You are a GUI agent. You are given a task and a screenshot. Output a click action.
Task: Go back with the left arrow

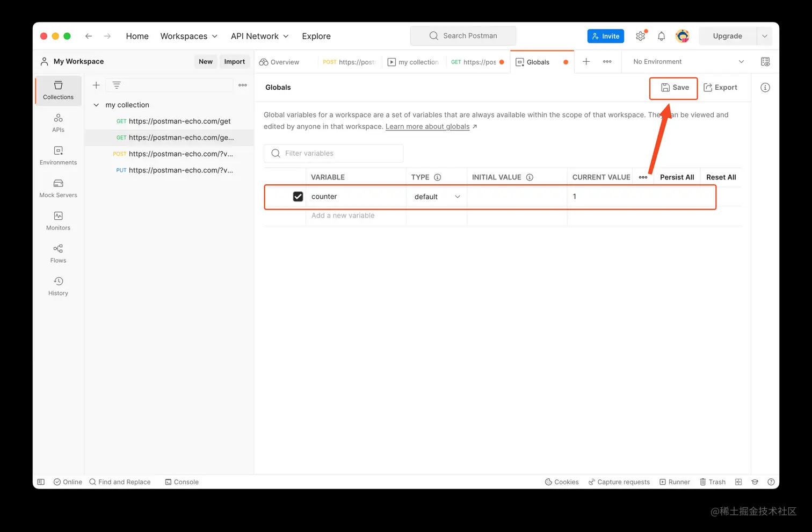coord(89,36)
